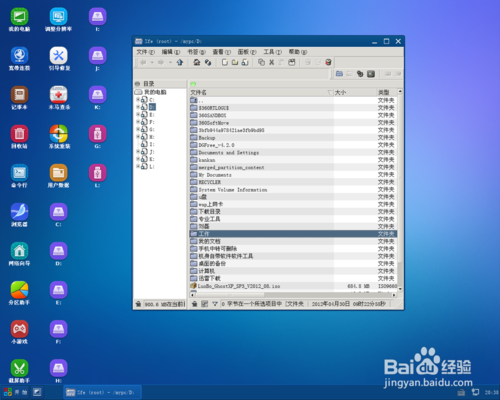This screenshot has height=400, width=500.
Task: Expand the K: drive in directory tree
Action: click(138, 159)
